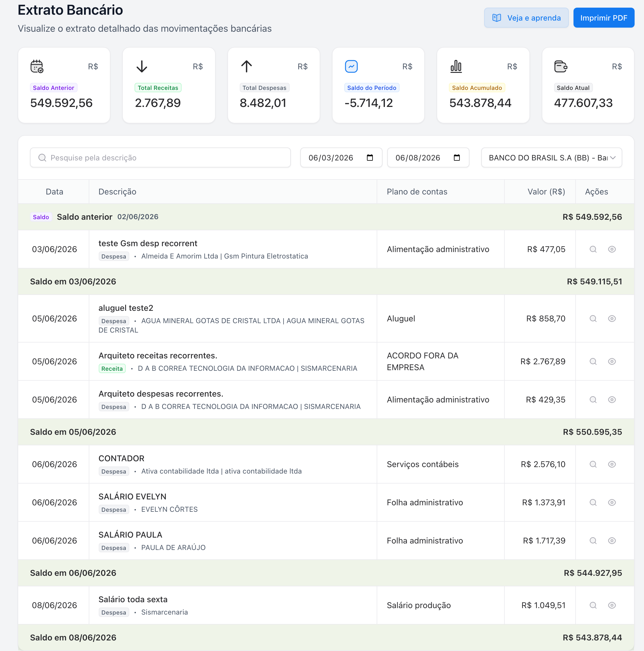Viewport: 644px width, 651px height.
Task: Click eye icon in Salário toda sexta row
Action: [612, 605]
